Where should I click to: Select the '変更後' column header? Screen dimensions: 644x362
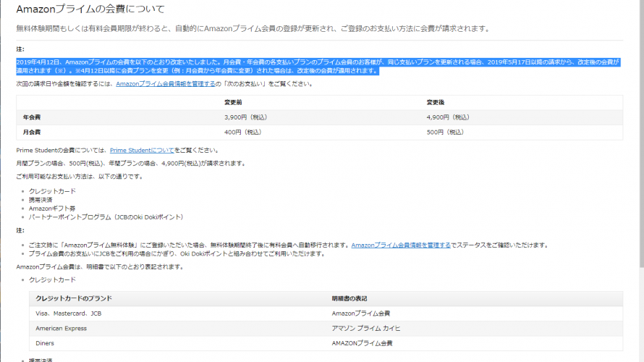[x=436, y=102]
